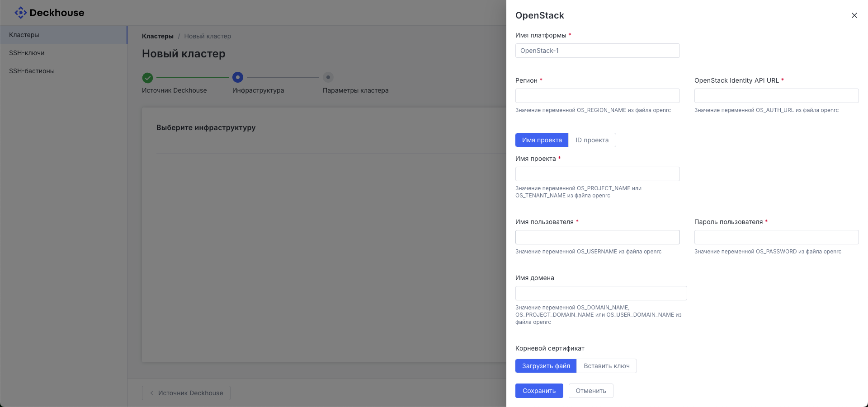Click the Источник Deckhouse step label
Viewport: 868px width, 407px height.
(174, 90)
